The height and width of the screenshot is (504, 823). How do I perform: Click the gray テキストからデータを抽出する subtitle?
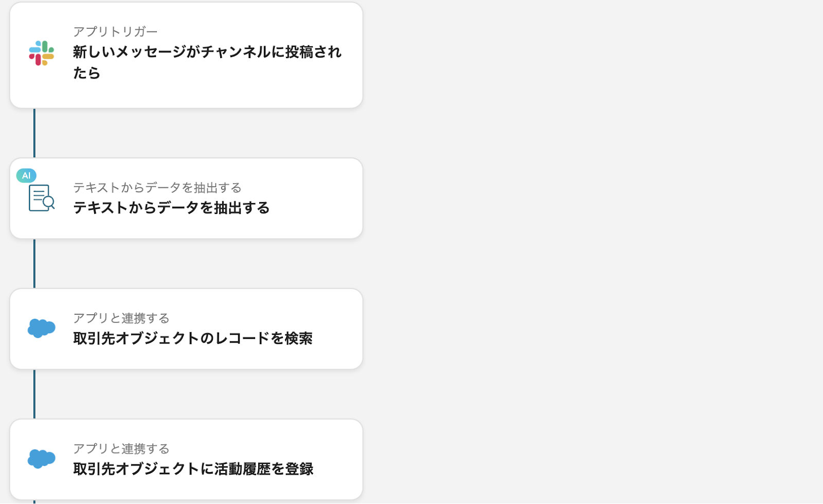[157, 188]
